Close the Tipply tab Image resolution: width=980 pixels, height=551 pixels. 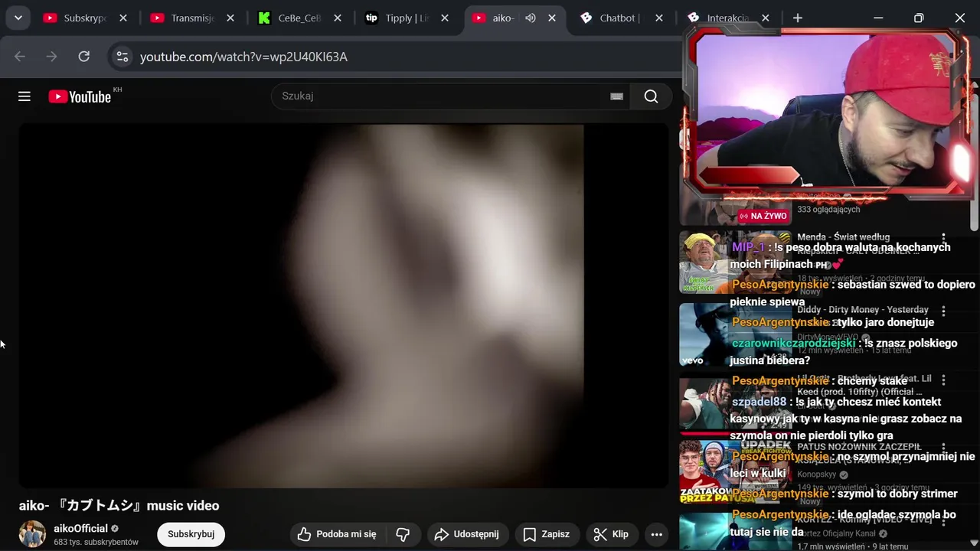point(445,18)
